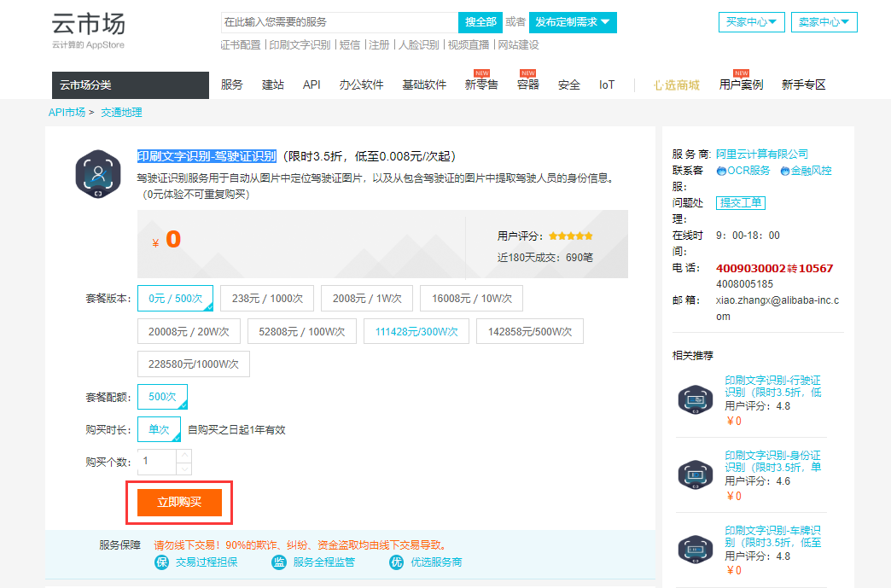
Task: Follow the API市场 breadcrumb link
Action: point(67,113)
